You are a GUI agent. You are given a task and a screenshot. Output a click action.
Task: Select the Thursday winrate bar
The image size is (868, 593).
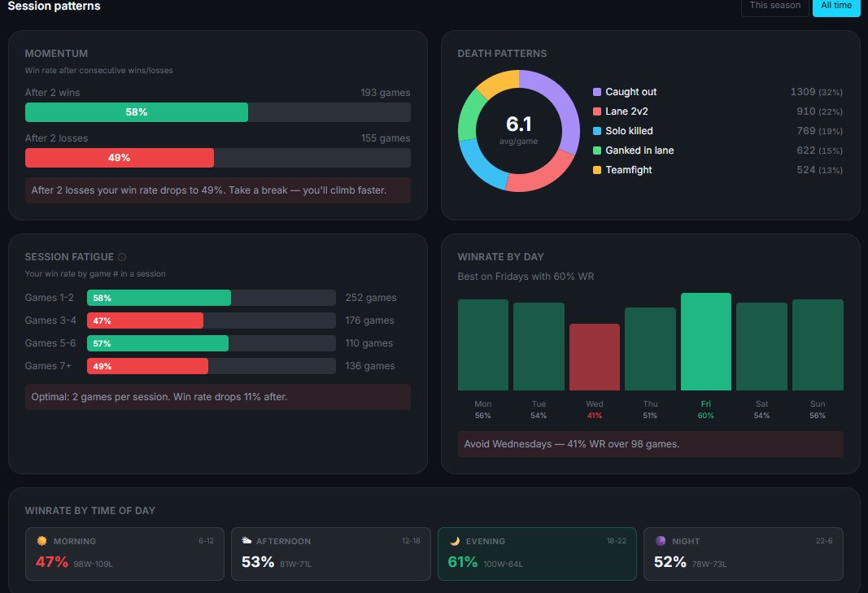[x=651, y=349]
